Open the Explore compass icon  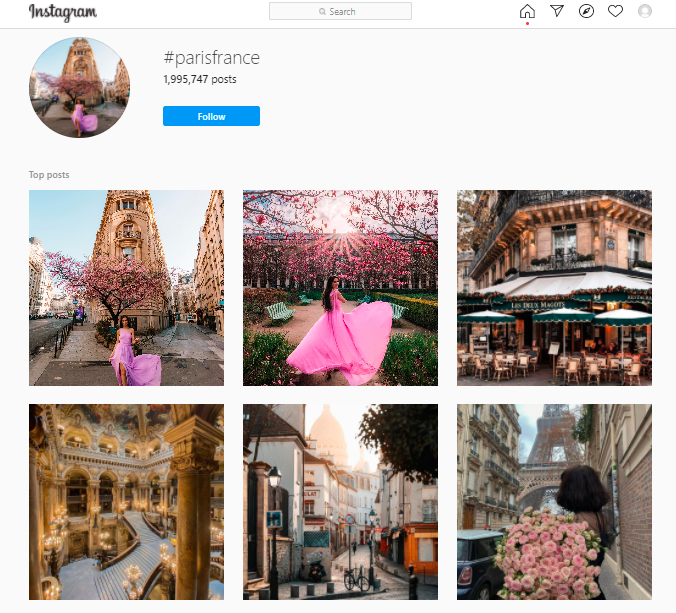coord(586,11)
